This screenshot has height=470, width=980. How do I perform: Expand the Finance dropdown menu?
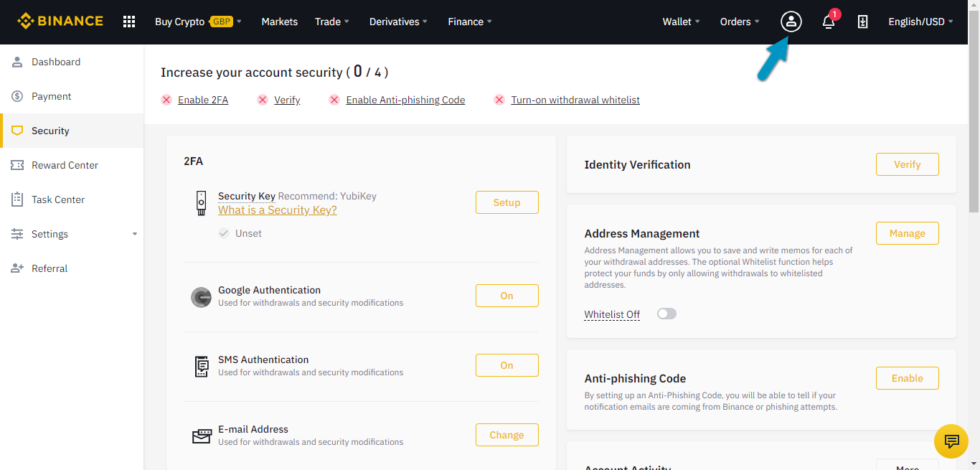[x=470, y=22]
